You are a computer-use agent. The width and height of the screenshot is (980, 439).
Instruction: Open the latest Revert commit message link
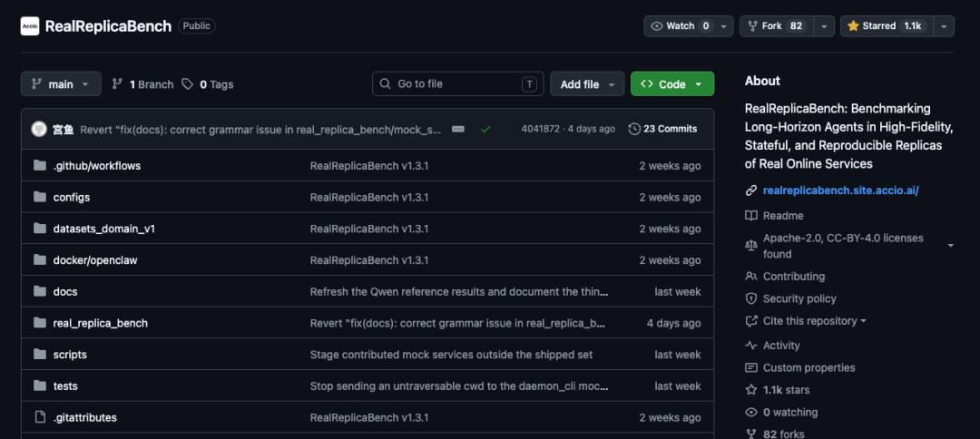pos(261,130)
